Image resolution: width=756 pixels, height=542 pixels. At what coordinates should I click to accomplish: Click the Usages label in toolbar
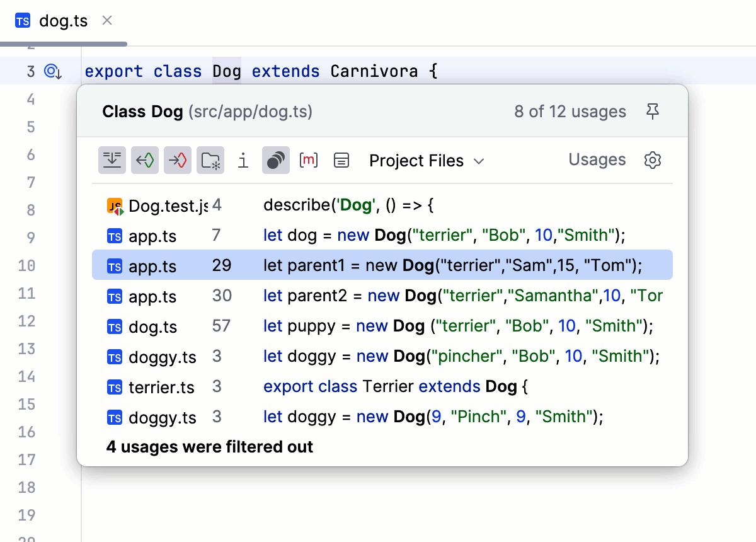click(x=597, y=160)
